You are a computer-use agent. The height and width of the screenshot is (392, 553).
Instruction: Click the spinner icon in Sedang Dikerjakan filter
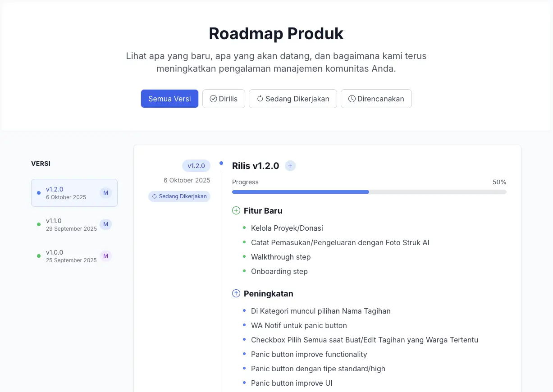click(260, 99)
